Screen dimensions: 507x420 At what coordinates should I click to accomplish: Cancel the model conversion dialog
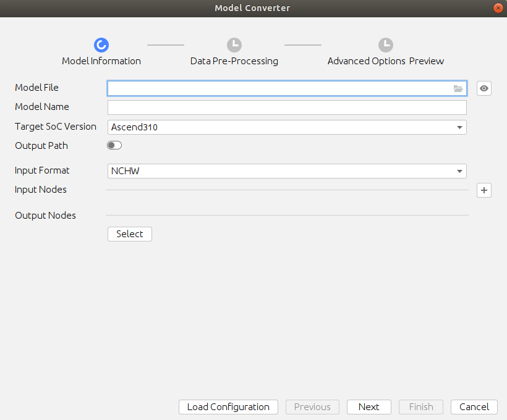474,407
